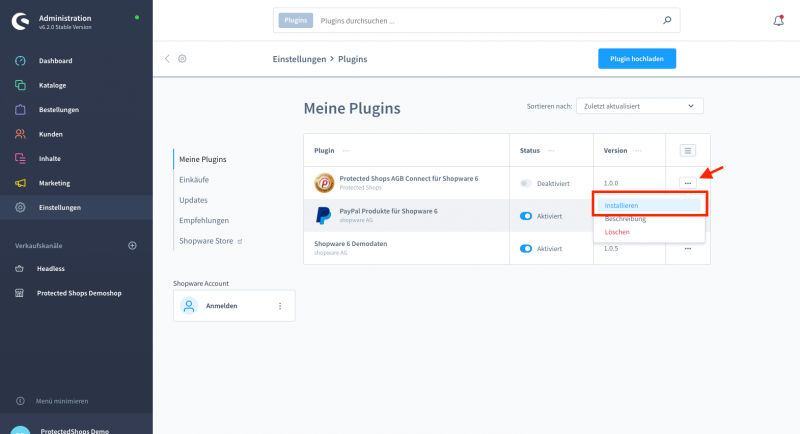Image resolution: width=800 pixels, height=434 pixels.
Task: Open notifications bell icon
Action: [x=778, y=21]
